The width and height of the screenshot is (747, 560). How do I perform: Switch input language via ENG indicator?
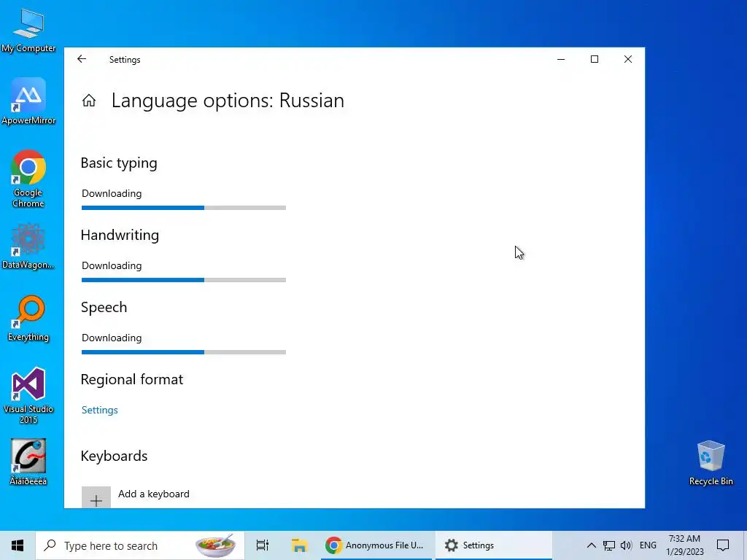pos(648,545)
